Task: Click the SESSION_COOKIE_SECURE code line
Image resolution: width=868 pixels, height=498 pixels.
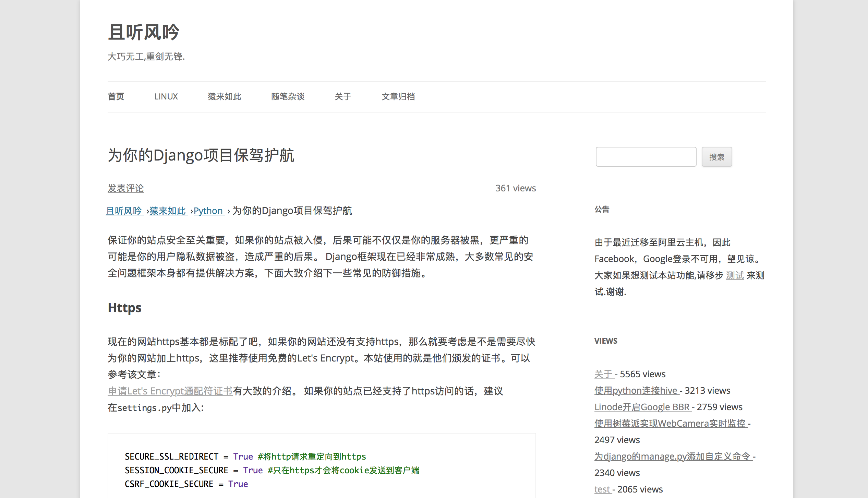Action: 272,471
